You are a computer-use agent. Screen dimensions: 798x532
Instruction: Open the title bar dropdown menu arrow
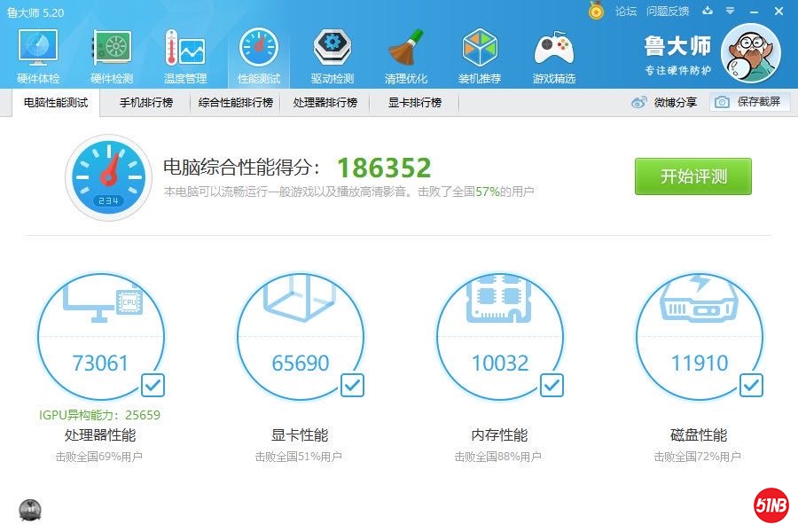[730, 12]
